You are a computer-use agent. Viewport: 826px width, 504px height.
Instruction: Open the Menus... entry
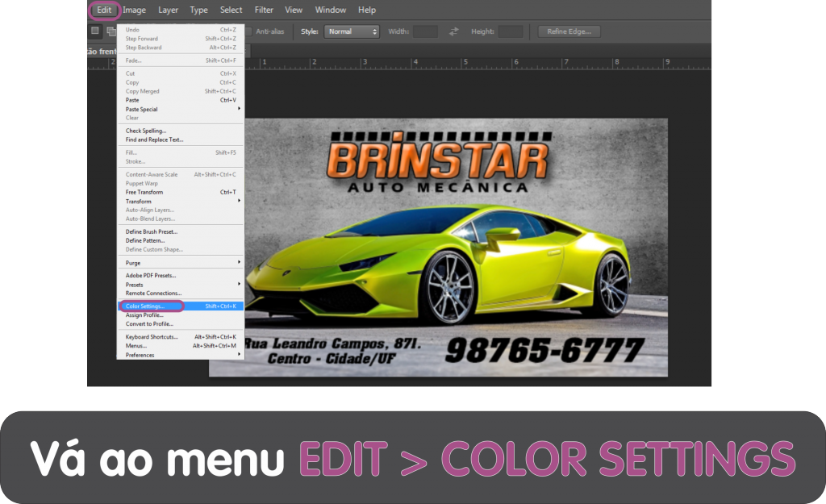[180, 346]
